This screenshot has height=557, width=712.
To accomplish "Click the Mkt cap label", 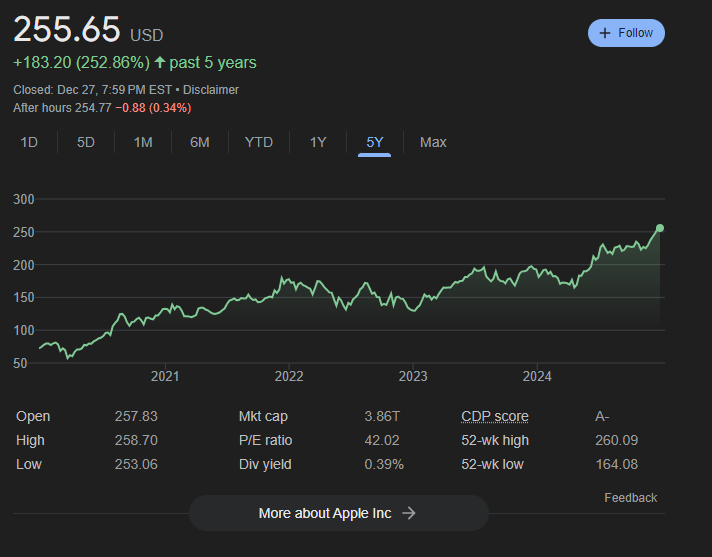I will coord(263,416).
